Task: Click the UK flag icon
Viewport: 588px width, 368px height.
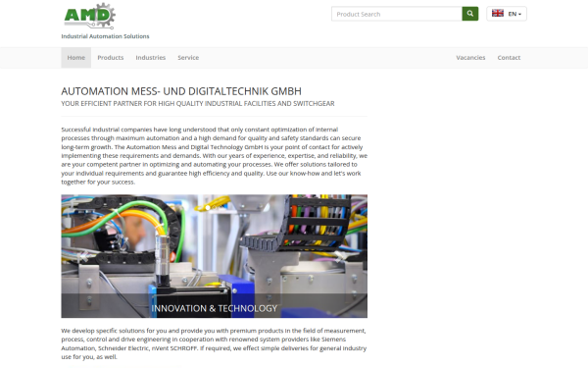Action: tap(498, 14)
